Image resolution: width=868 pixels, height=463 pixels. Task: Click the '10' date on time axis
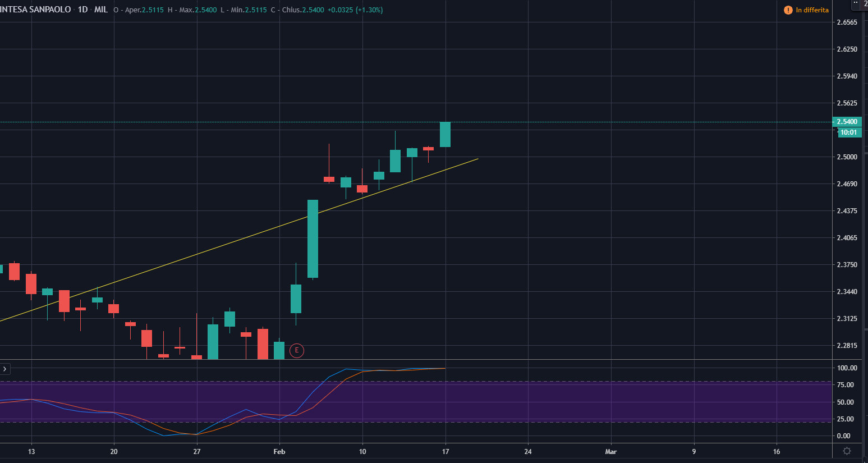point(362,452)
